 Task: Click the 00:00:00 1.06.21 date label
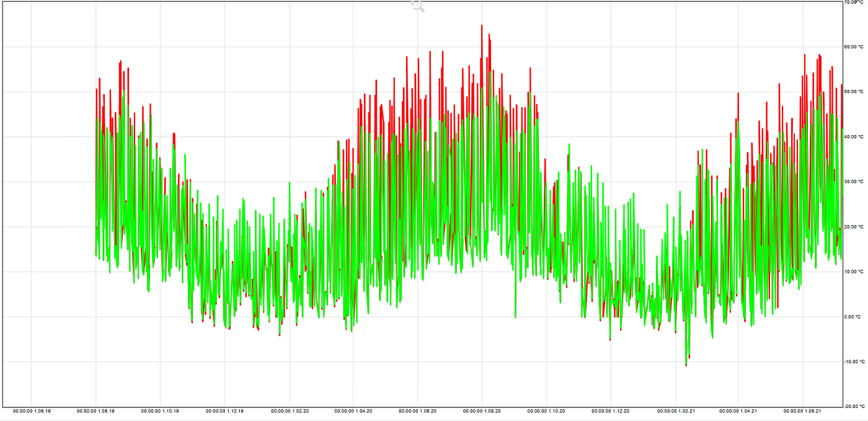coord(803,411)
